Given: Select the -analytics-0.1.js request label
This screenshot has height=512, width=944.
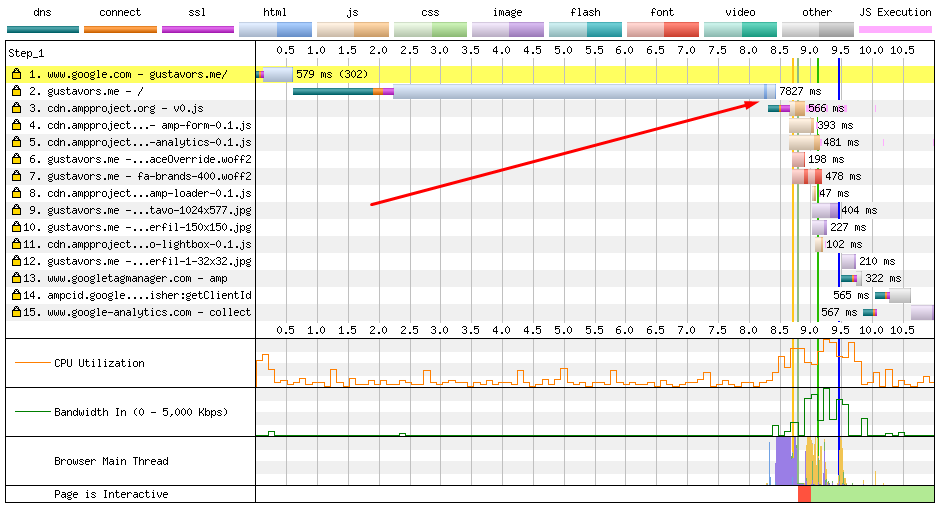Looking at the screenshot, I should pyautogui.click(x=149, y=142).
